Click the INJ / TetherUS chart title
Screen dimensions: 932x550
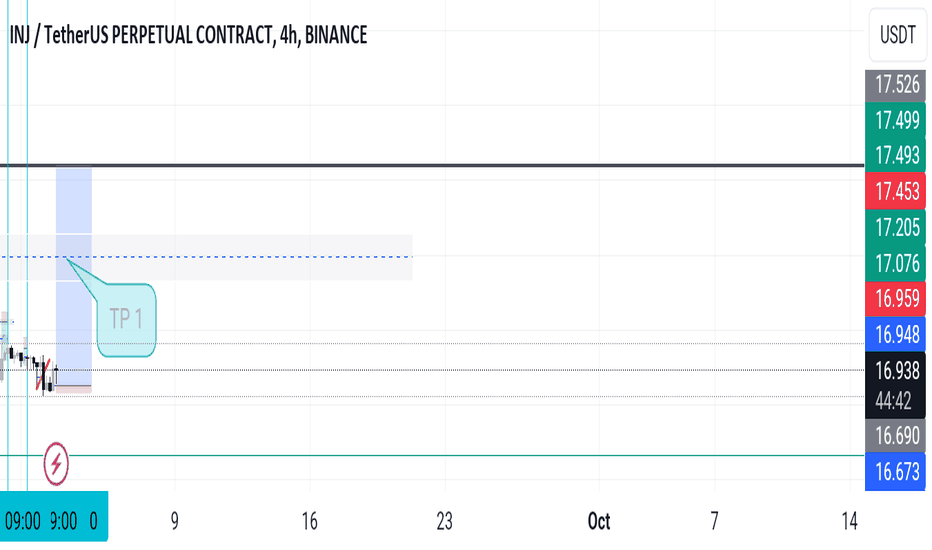188,35
